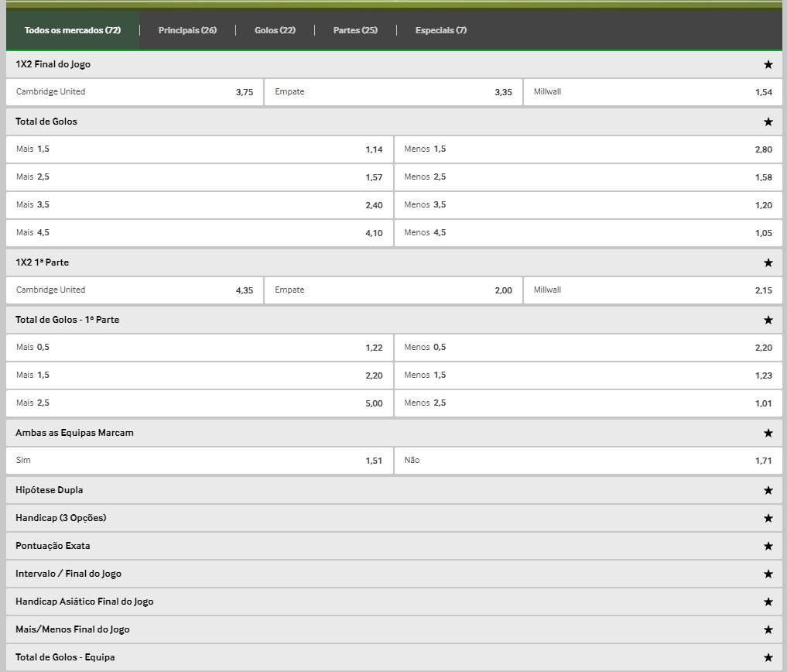Star the Hipótese Dupla market
Screen dimensions: 787x672
pyautogui.click(x=768, y=490)
